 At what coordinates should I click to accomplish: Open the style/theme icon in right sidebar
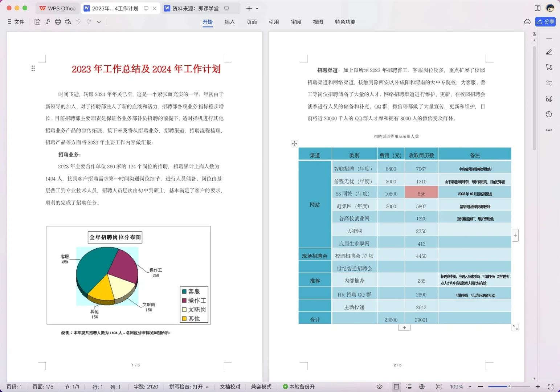(549, 99)
